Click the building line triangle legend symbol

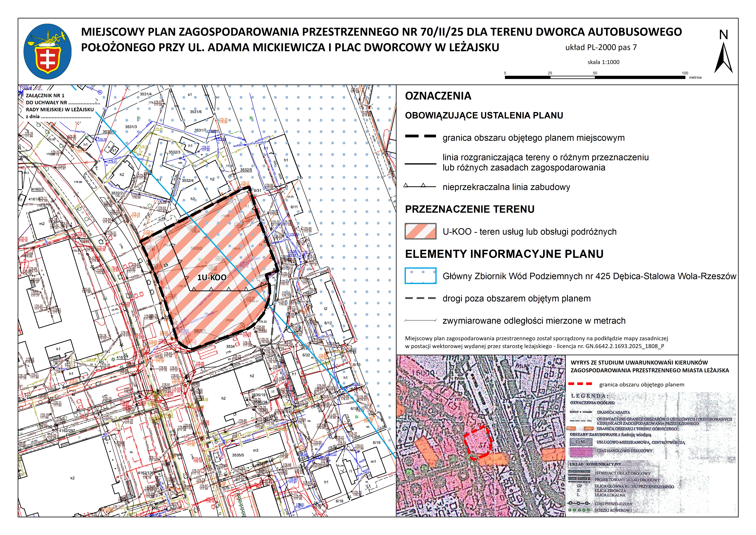click(x=420, y=186)
